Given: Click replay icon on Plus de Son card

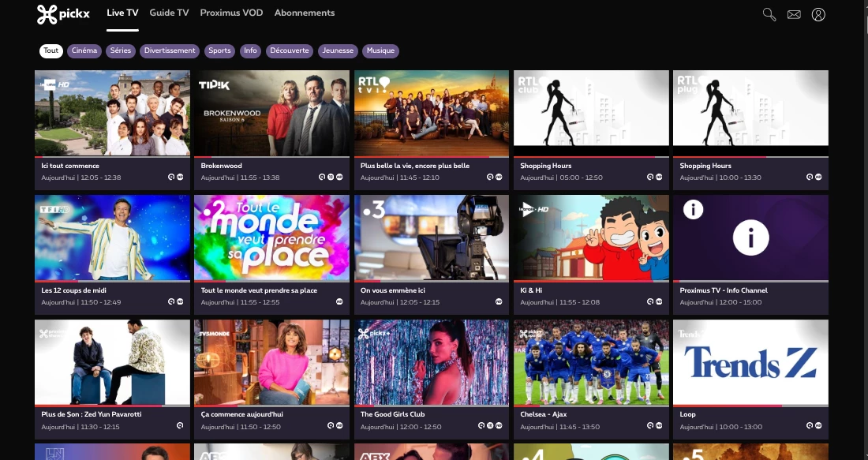Looking at the screenshot, I should coord(180,426).
